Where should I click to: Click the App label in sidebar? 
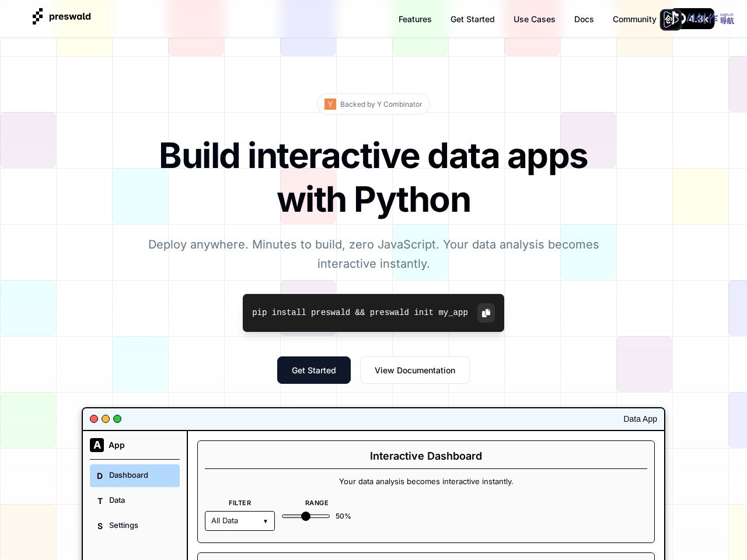click(x=117, y=445)
